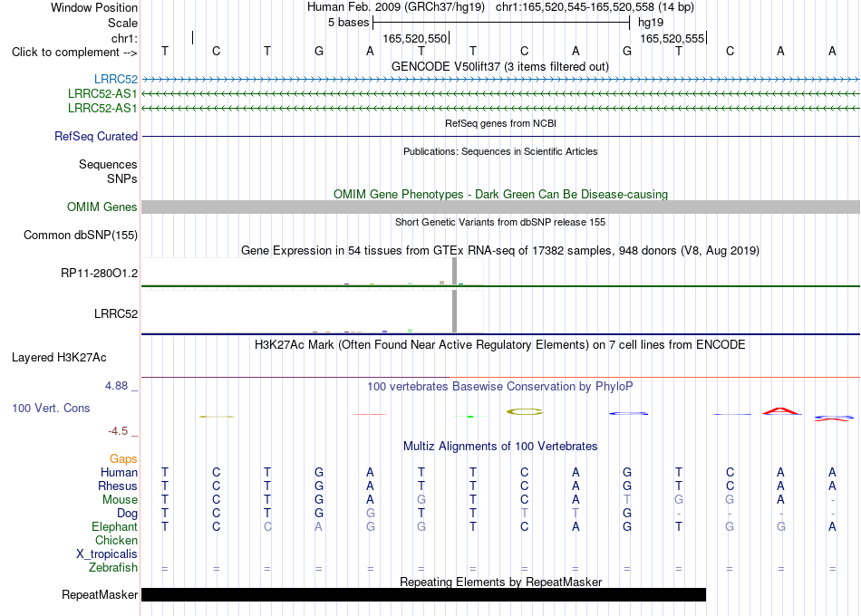Click the gray OMIM Genes bar
The width and height of the screenshot is (861, 616).
click(500, 207)
